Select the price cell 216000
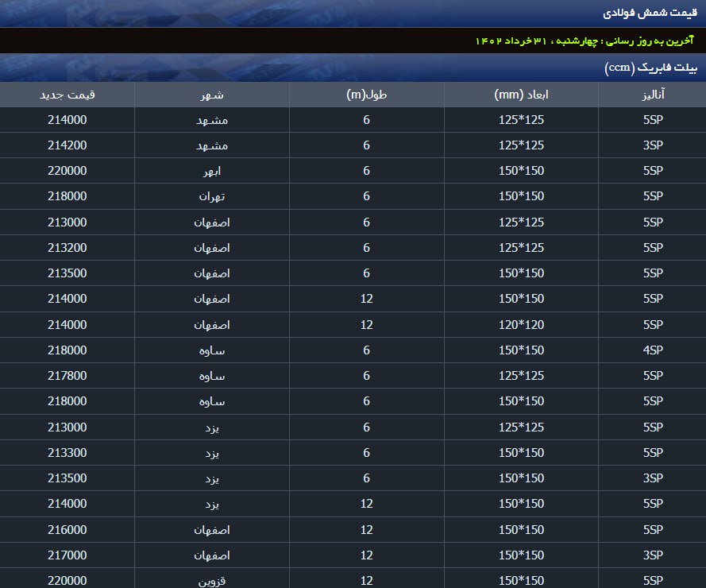706x588 pixels. [x=67, y=529]
